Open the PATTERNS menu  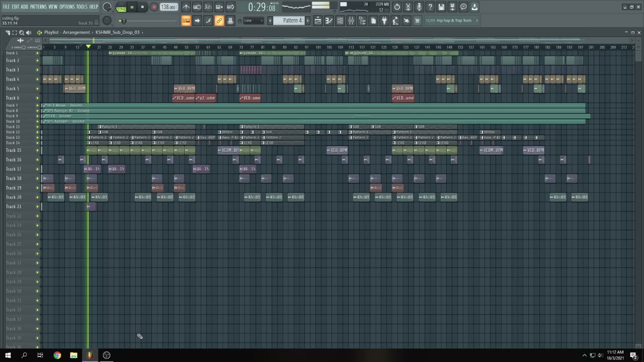click(38, 7)
